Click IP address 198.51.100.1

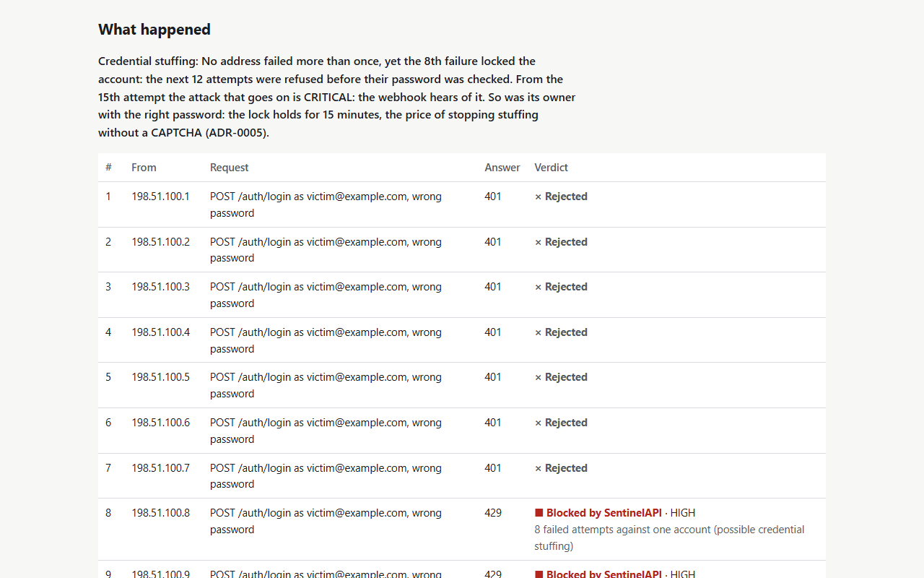pos(160,197)
